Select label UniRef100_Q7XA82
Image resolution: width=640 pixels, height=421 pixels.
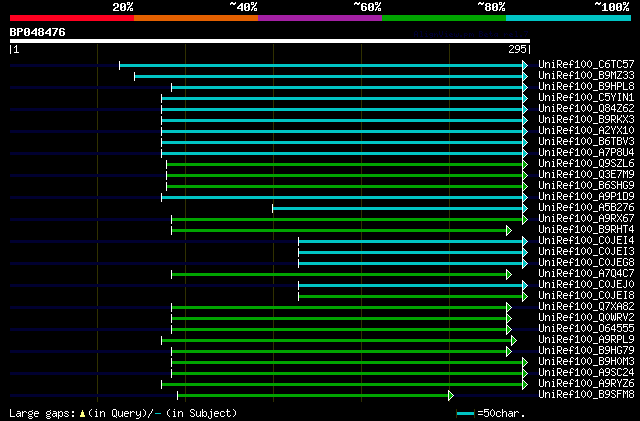(586, 307)
